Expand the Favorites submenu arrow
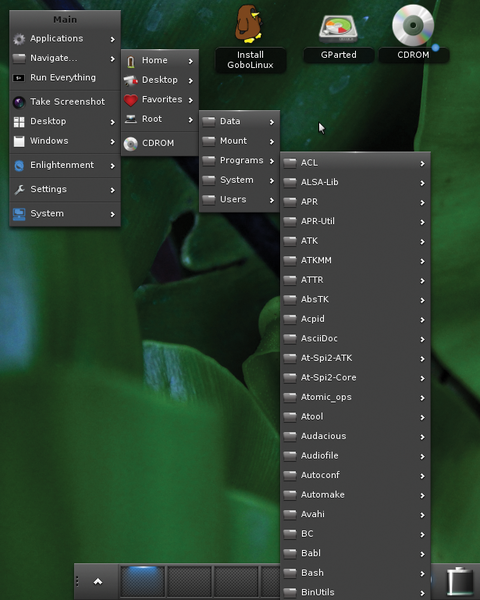 tap(191, 100)
